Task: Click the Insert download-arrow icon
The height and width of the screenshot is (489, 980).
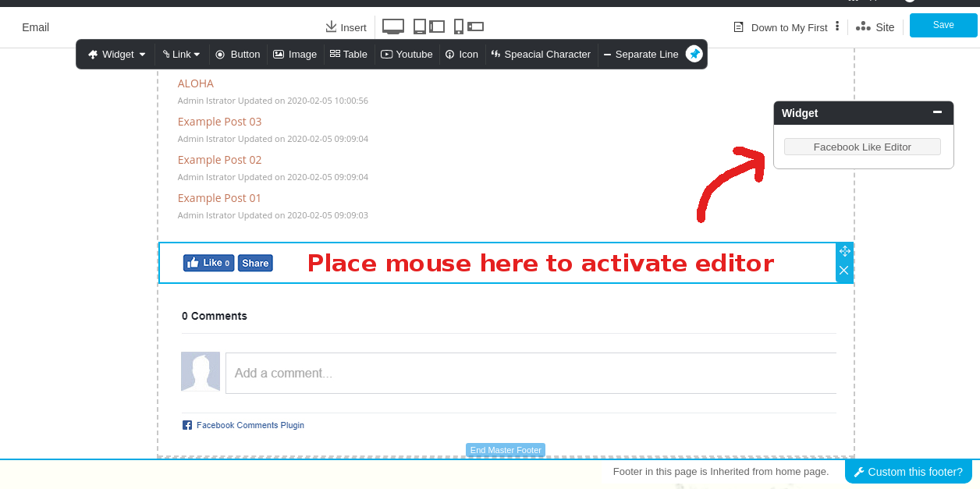Action: click(331, 27)
